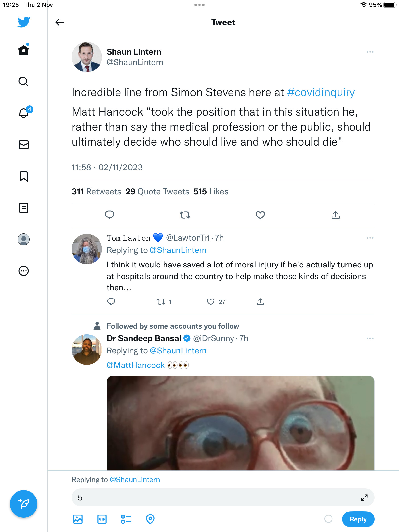The image size is (399, 532).
Task: Open Lists icon in sidebar
Action: tap(24, 208)
